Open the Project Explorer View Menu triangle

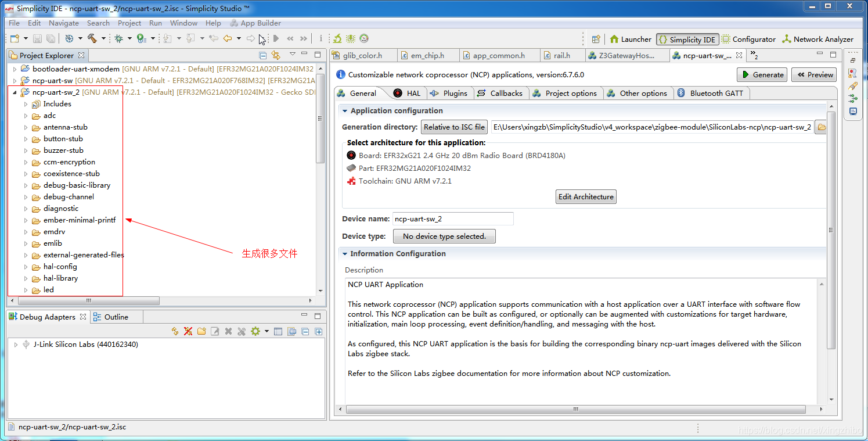[292, 55]
